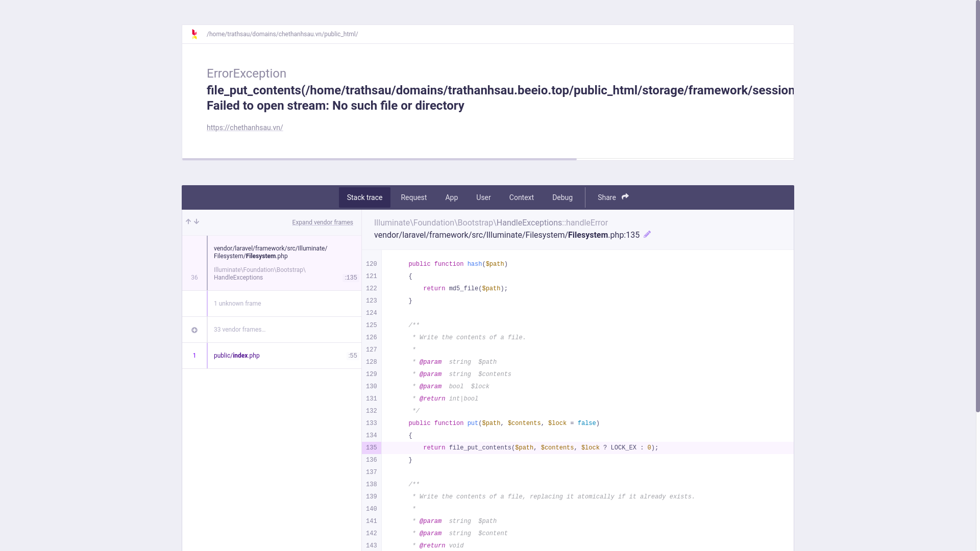Select the Filesystem.php frame number 36

(x=272, y=263)
